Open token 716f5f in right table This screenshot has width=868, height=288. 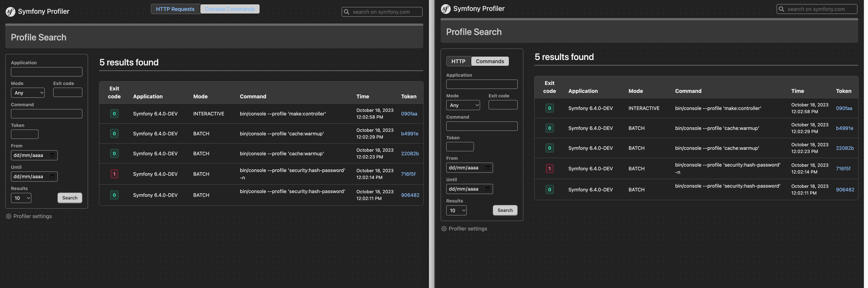coord(843,169)
